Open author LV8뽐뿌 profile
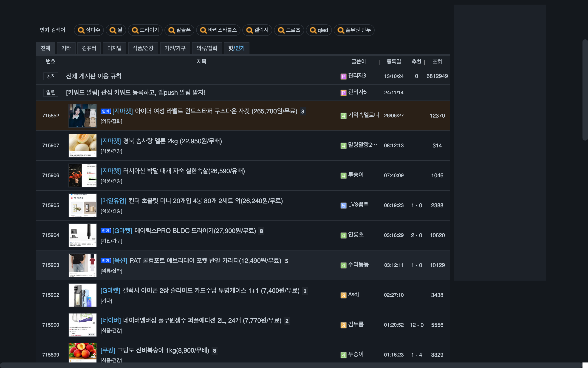 tap(358, 205)
